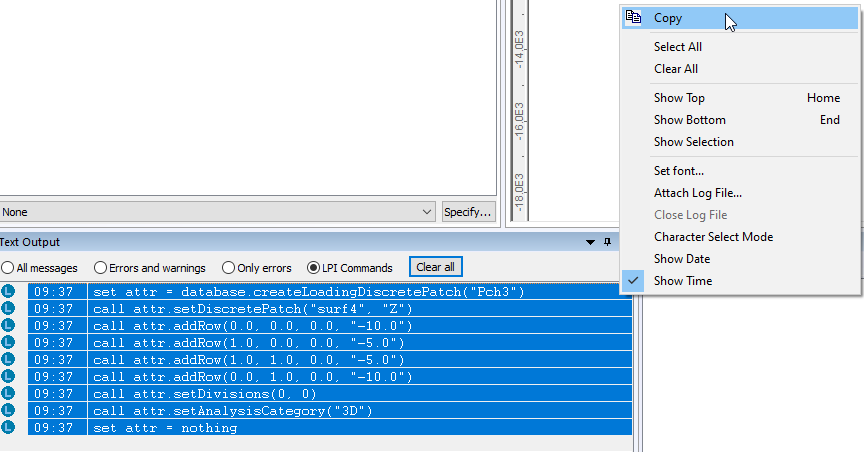Open the None dropdown list
The height and width of the screenshot is (452, 864).
427,212
